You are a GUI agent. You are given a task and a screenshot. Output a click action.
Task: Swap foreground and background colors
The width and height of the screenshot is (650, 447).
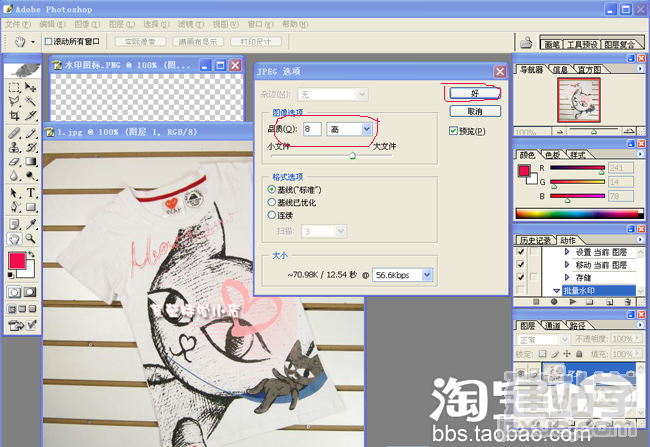click(x=31, y=254)
